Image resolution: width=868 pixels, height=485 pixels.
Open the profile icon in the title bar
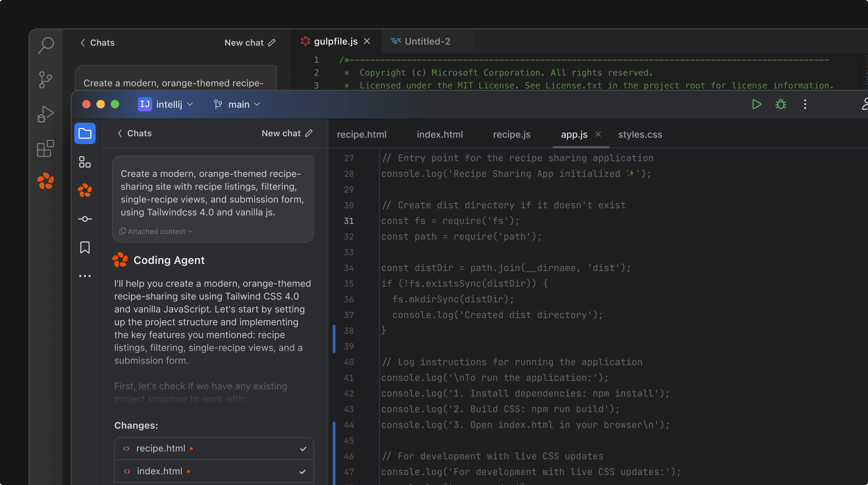(x=865, y=104)
